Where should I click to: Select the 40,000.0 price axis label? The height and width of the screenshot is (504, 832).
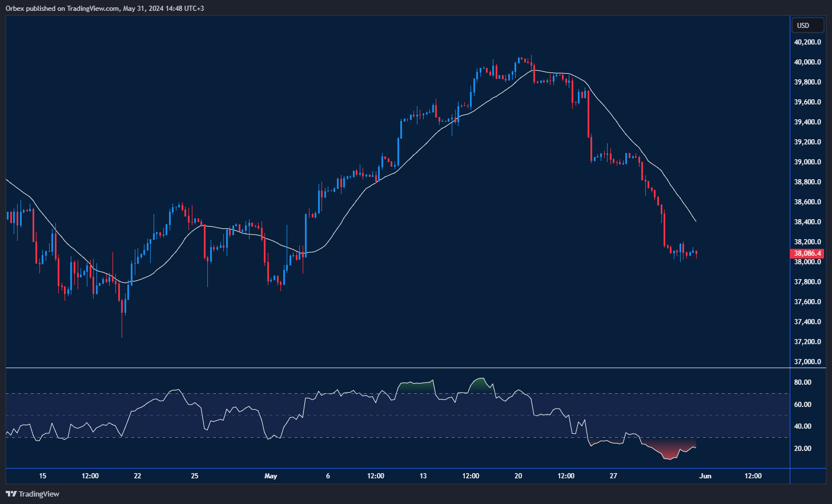click(x=807, y=62)
